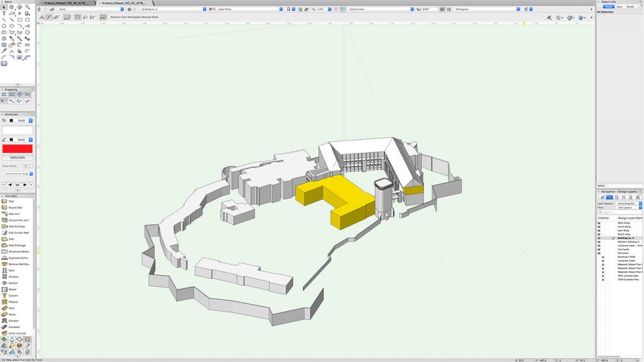Click the white fill color swatch
Image resolution: width=644 pixels, height=362 pixels.
tap(17, 130)
